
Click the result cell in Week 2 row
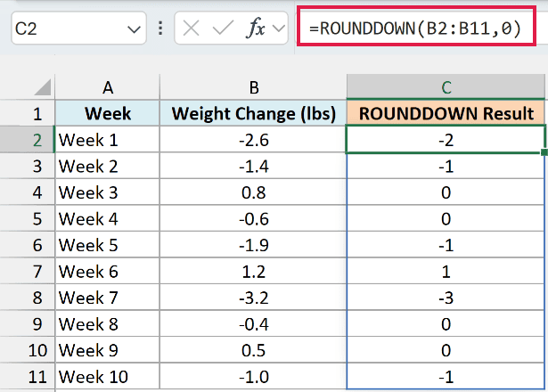(x=446, y=166)
